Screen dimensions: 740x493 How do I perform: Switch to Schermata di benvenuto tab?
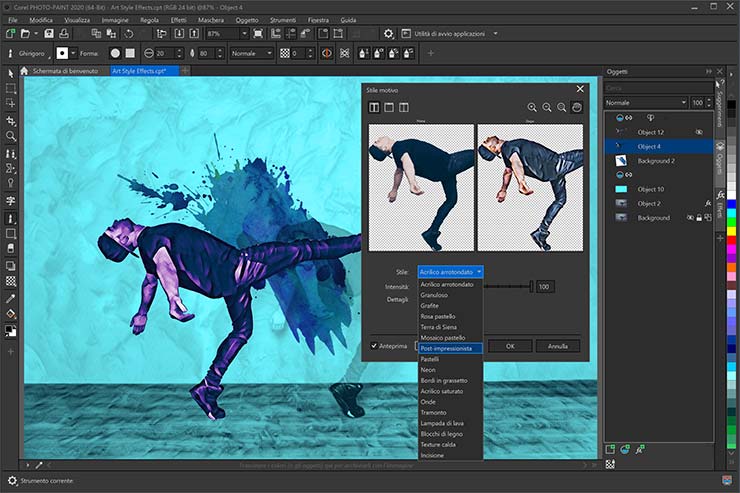(64, 71)
